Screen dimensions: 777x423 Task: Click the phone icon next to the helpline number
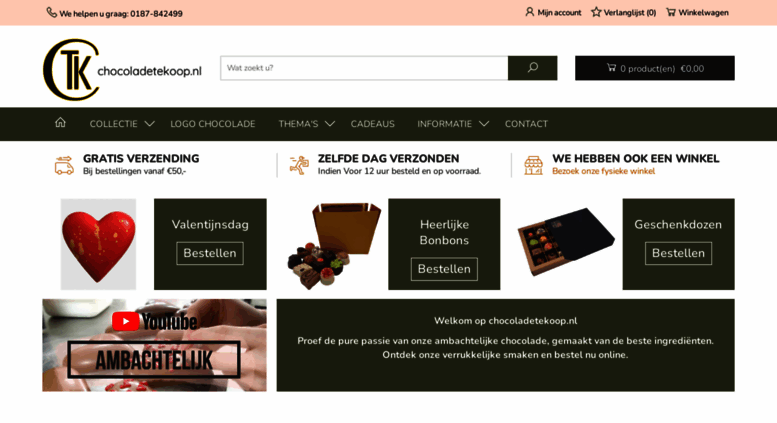pyautogui.click(x=52, y=12)
